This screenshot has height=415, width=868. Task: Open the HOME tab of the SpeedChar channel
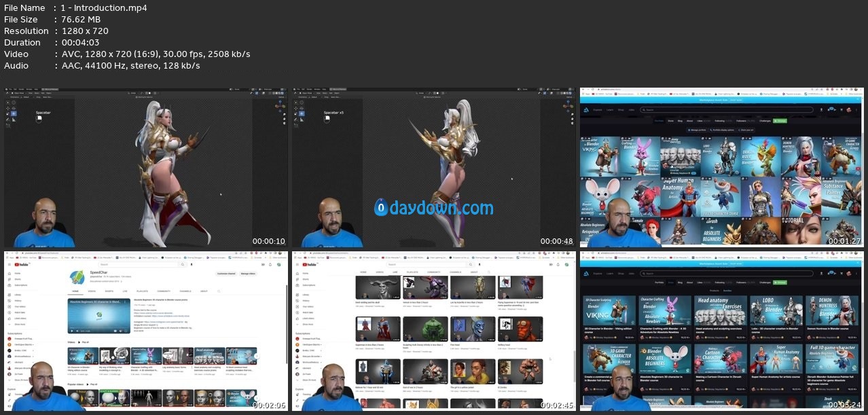coord(75,291)
